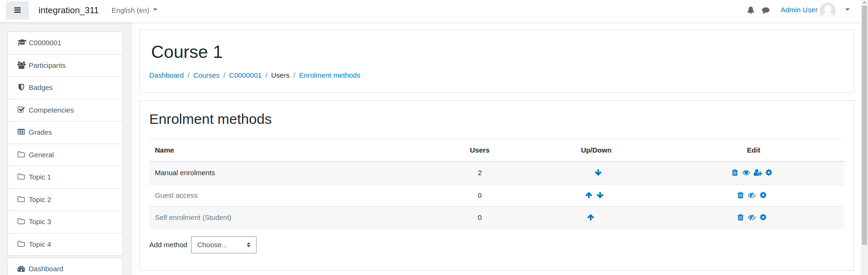The height and width of the screenshot is (275, 868).
Task: Move Manual enrolments down
Action: pos(598,173)
